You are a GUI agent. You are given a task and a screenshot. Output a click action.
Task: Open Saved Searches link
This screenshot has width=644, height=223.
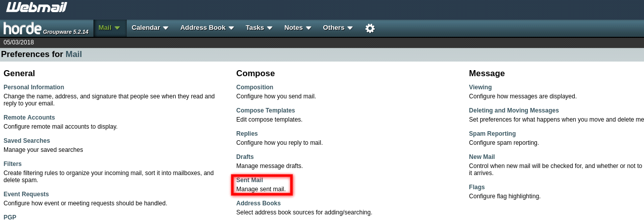tap(27, 141)
